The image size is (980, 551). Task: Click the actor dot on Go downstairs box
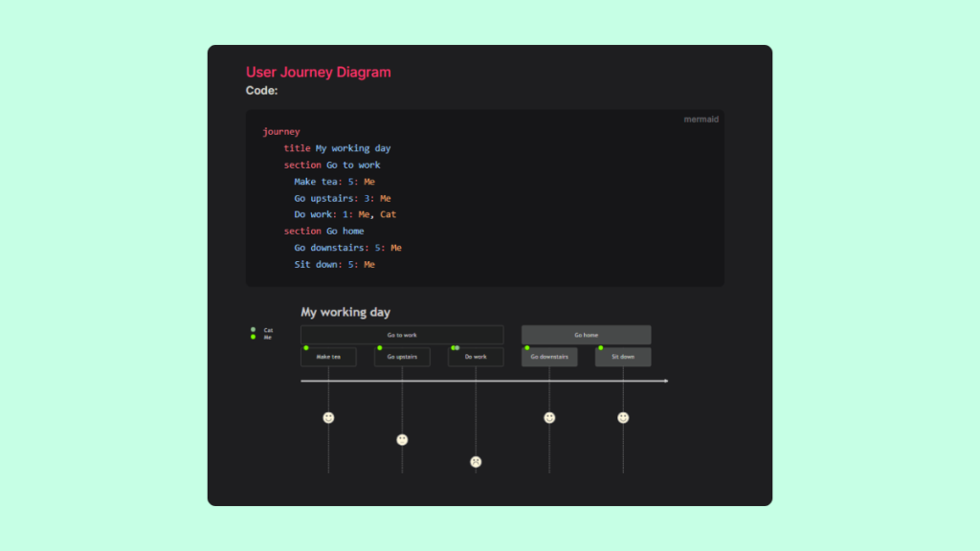coord(527,348)
